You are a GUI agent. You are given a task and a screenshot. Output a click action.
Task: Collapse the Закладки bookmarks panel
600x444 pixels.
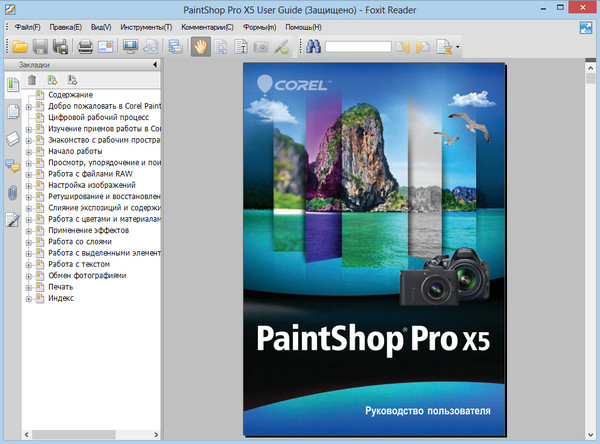tap(154, 66)
